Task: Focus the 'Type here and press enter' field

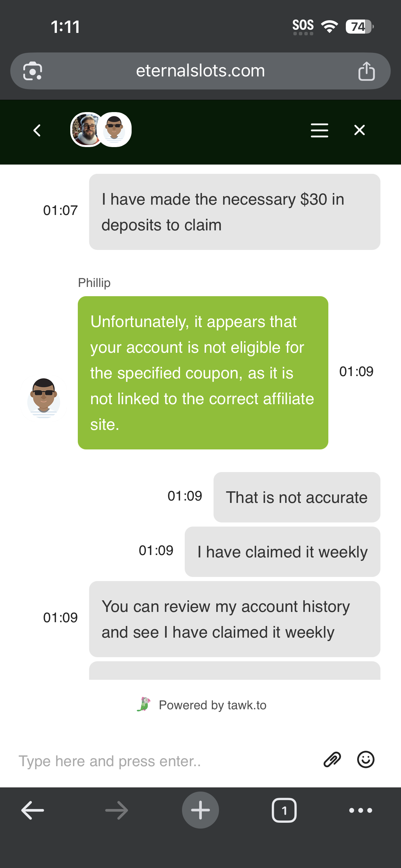Action: [x=165, y=761]
